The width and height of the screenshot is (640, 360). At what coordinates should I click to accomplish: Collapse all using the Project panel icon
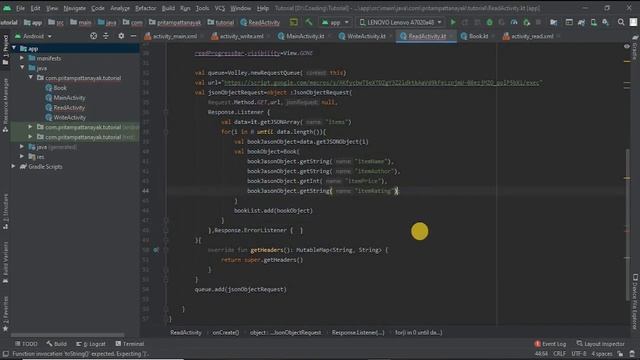pos(106,36)
